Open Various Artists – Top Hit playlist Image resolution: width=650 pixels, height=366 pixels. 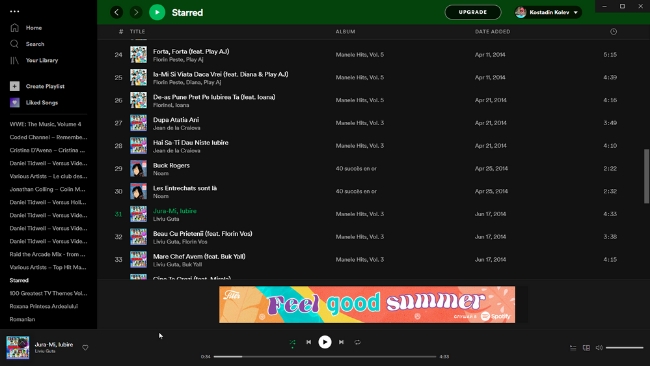48,267
